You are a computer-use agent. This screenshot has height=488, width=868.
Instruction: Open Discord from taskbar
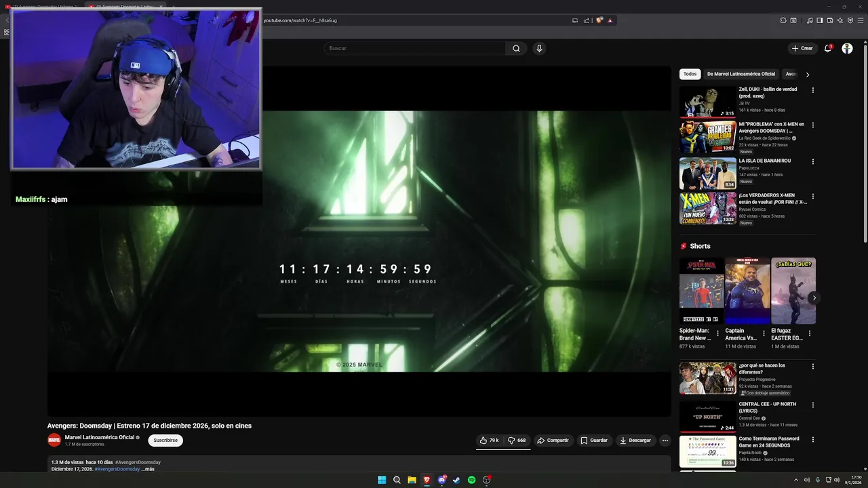tap(441, 480)
